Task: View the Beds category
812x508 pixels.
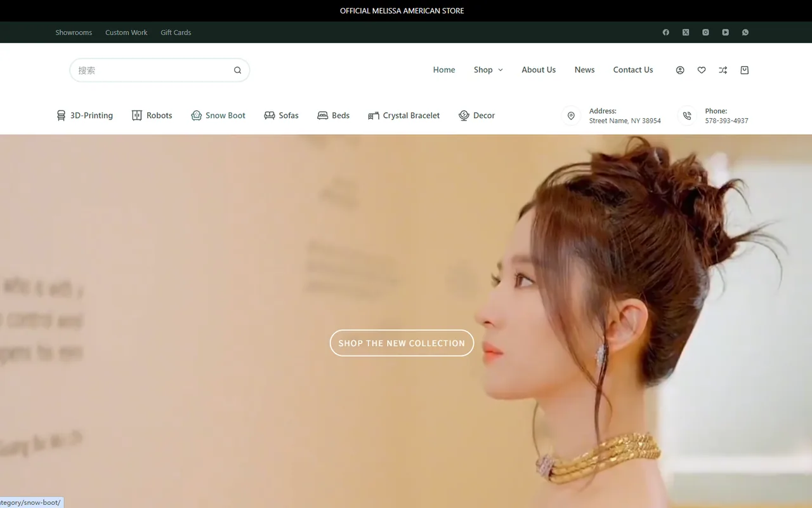Action: click(x=333, y=116)
